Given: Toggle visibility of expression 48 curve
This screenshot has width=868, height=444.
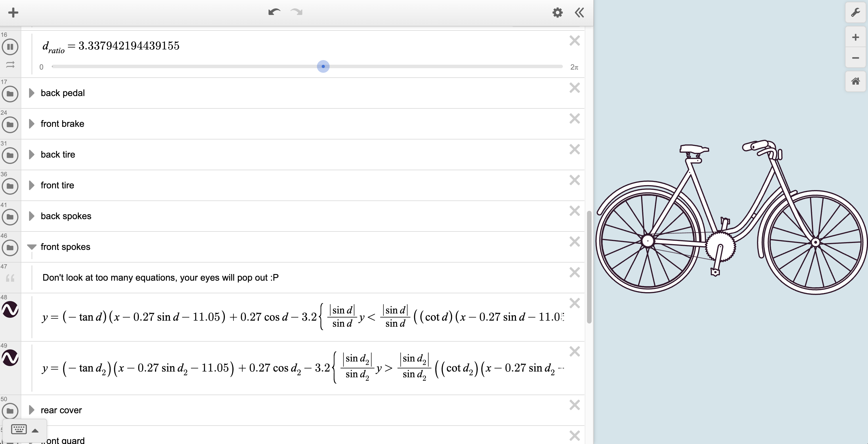Looking at the screenshot, I should pos(10,309).
